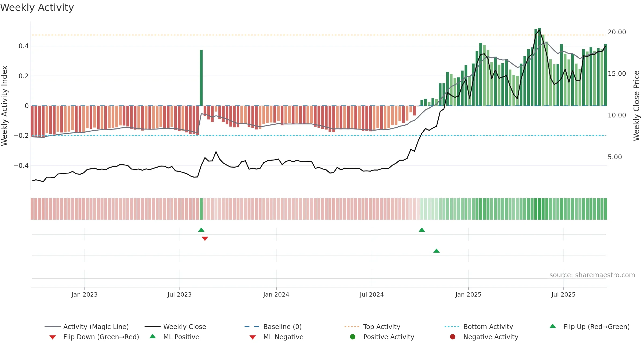
Task: Click the −0.4 activity axis value
Action: 21,166
